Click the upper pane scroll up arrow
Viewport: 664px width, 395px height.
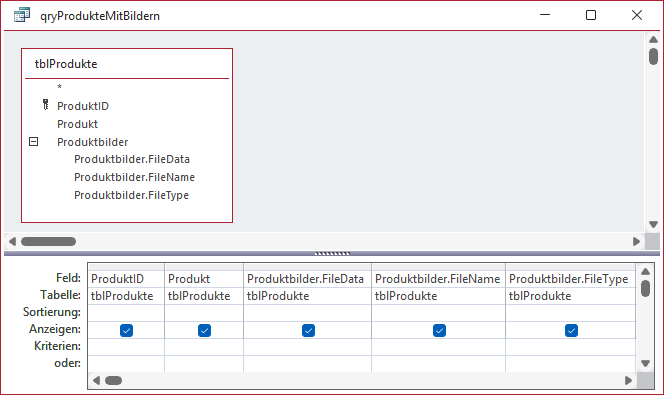(653, 39)
